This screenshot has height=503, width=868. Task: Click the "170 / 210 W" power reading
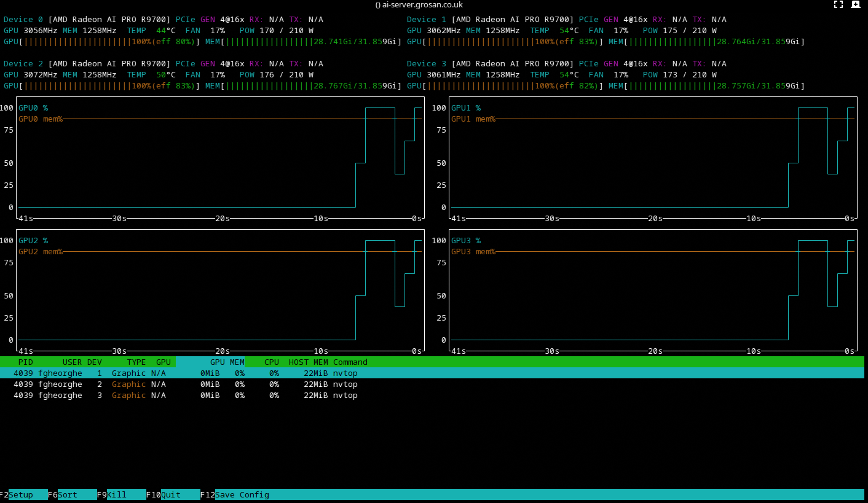coord(286,31)
